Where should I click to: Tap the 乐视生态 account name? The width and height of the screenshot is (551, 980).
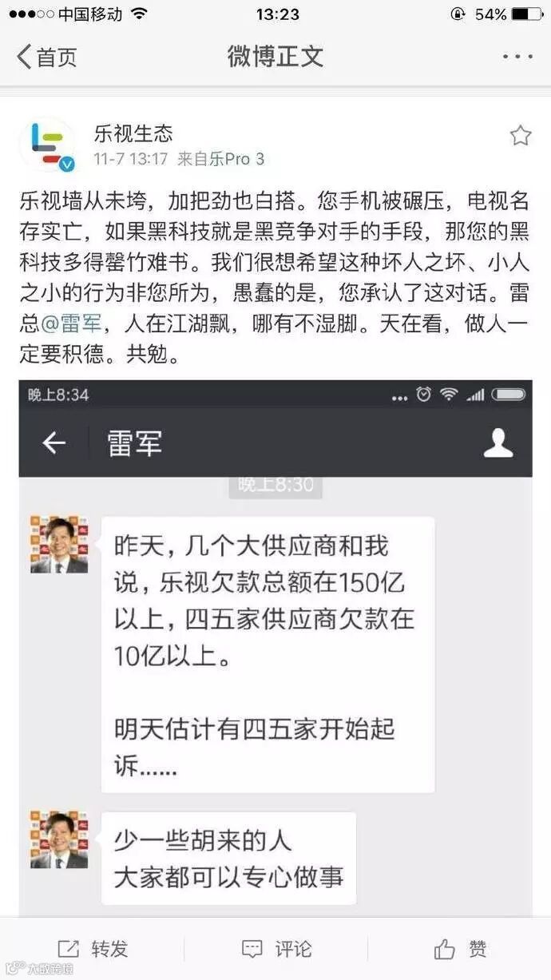coord(133,133)
